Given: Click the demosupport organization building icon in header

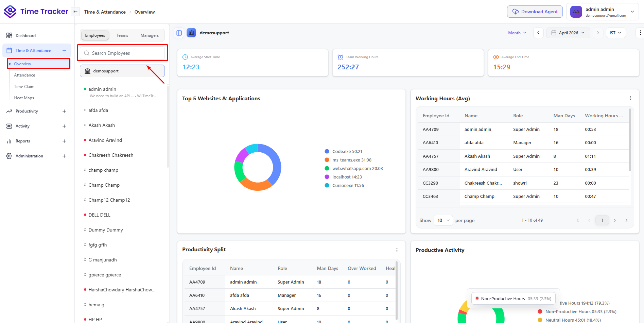Looking at the screenshot, I should [x=191, y=33].
